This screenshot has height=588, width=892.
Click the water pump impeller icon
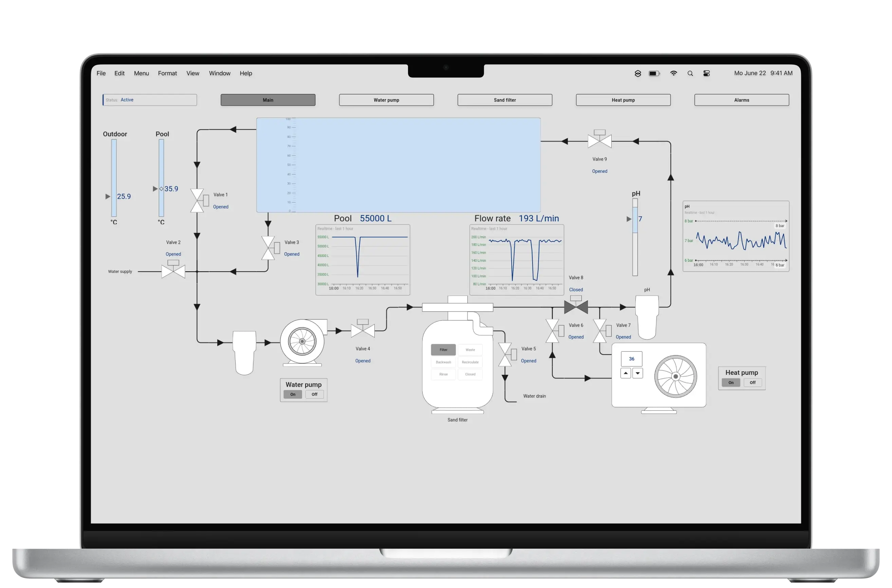303,341
